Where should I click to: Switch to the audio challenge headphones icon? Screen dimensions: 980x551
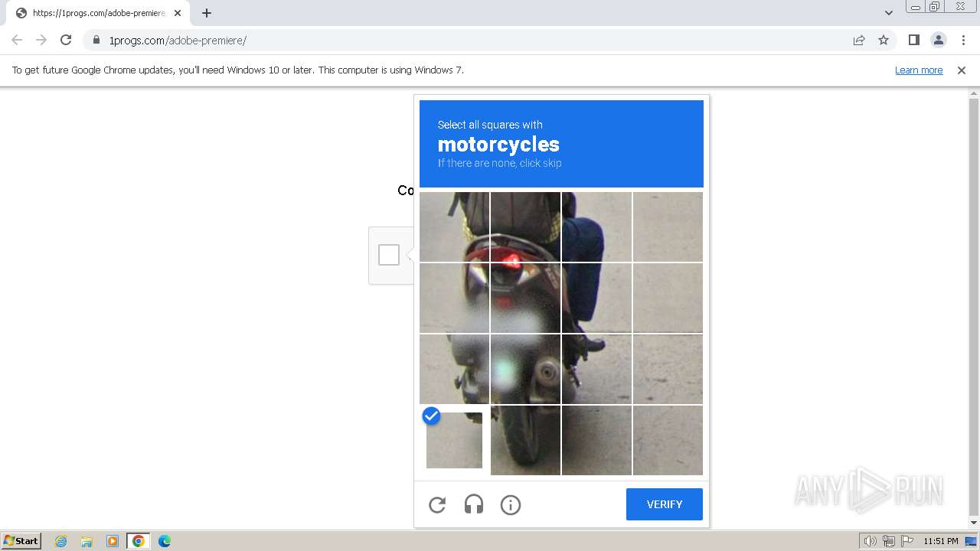pos(474,504)
